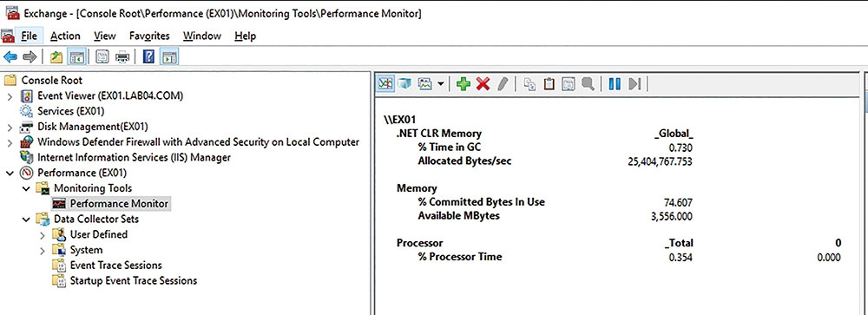868x315 pixels.
Task: Select System under Data Collector Sets
Action: point(86,250)
